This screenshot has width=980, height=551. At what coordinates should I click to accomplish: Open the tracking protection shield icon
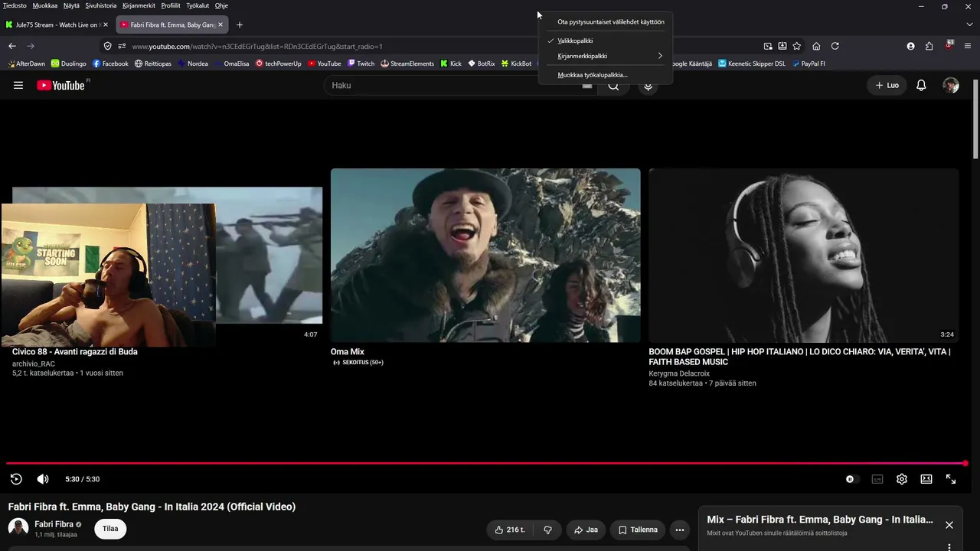(x=108, y=46)
